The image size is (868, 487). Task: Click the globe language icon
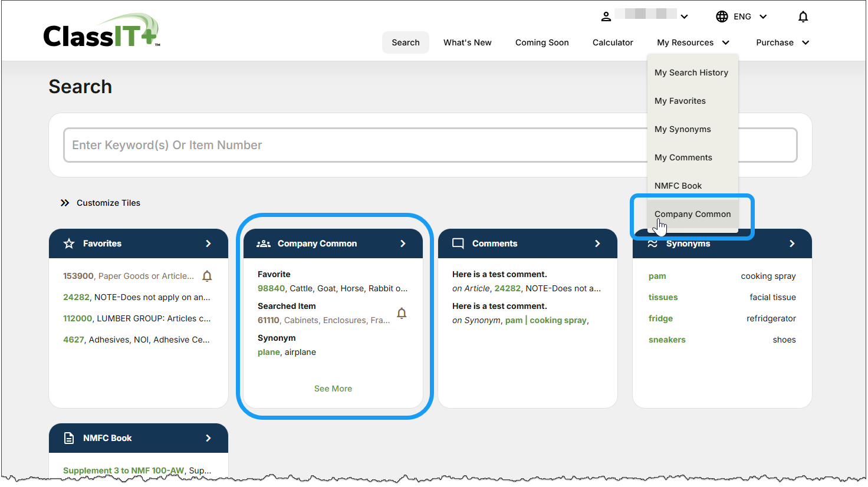pos(722,17)
